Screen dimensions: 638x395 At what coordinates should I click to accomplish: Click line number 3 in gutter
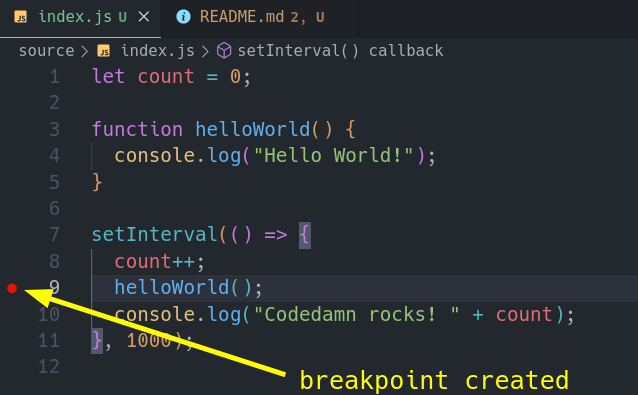55,129
